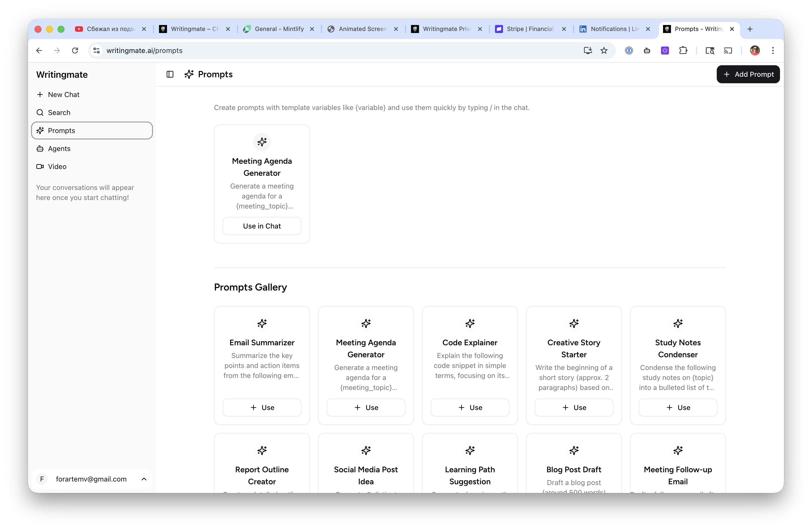Close the Stripe Financial tab
Screen dimensions: 812x530
click(x=564, y=29)
